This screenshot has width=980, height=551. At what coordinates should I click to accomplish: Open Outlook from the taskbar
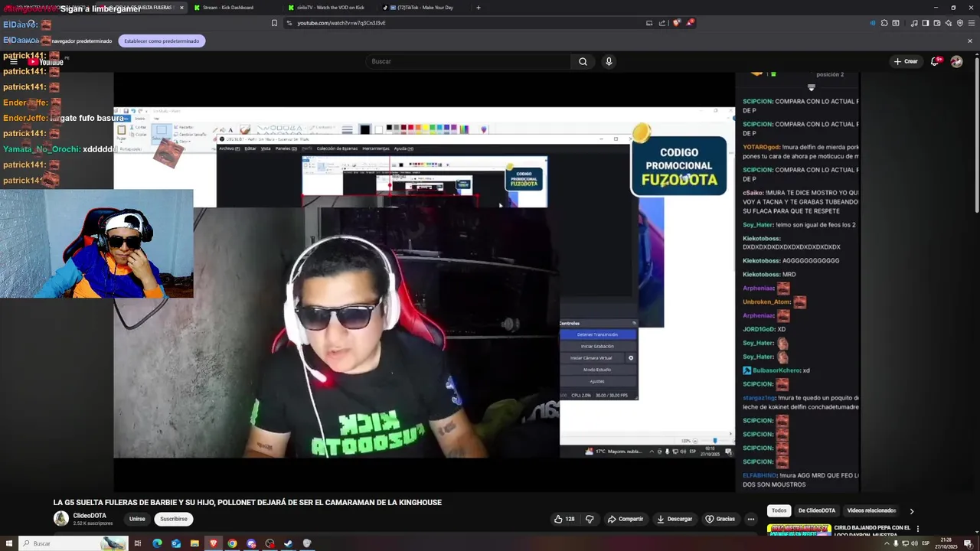[x=176, y=543]
